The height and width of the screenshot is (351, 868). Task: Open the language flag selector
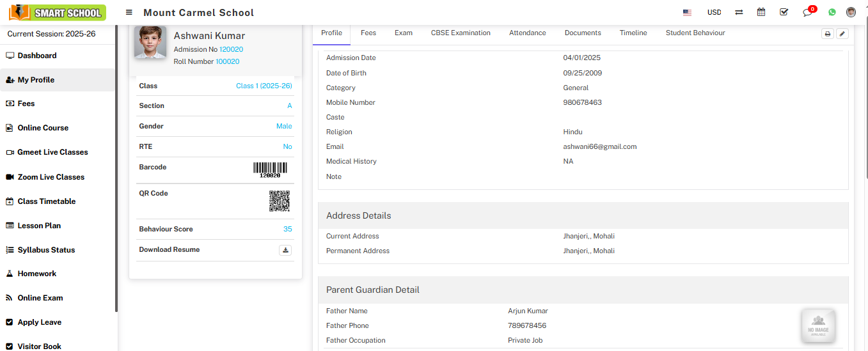[687, 13]
